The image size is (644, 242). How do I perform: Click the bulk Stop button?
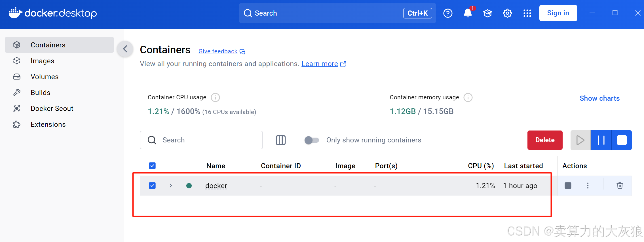[x=622, y=140]
